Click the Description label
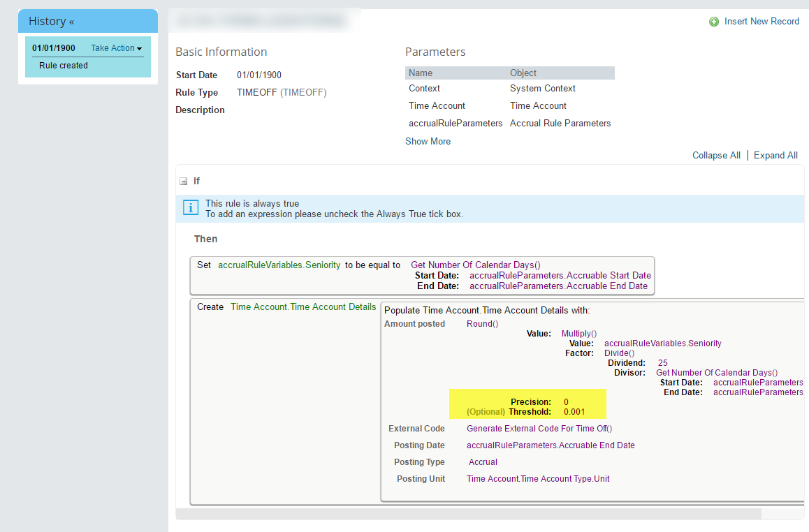Viewport: 809px width, 532px height. (201, 110)
